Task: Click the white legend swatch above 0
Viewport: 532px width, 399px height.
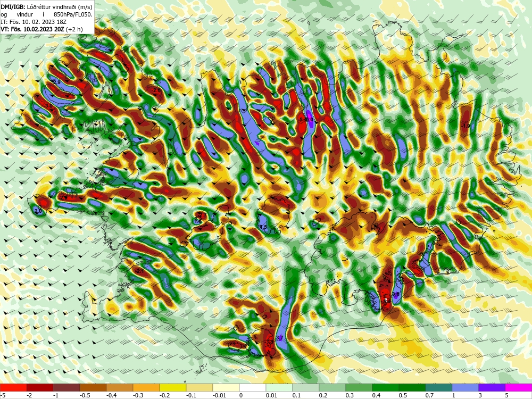Action: click(x=253, y=387)
